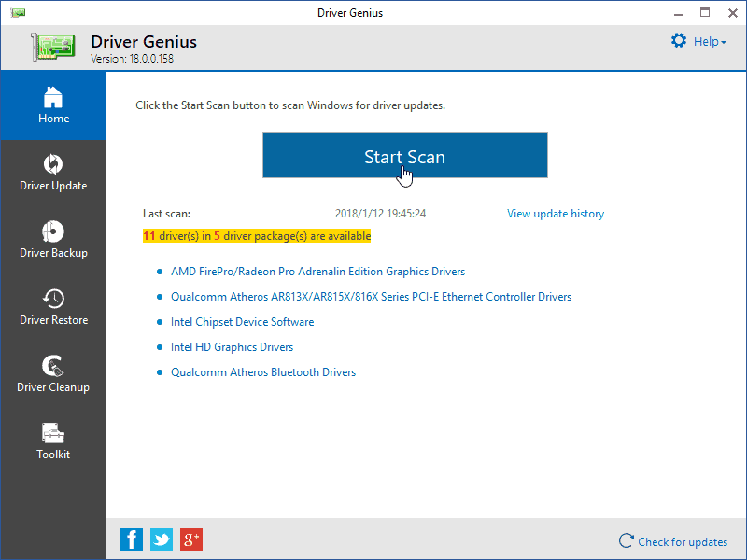
Task: Click the refresh icon next to Check for updates
Action: pyautogui.click(x=627, y=541)
